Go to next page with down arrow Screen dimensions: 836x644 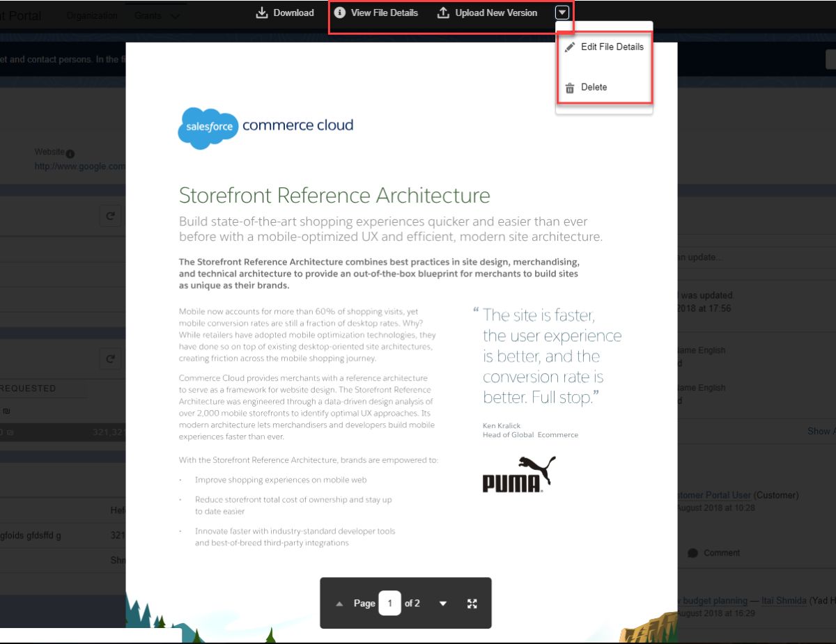pyautogui.click(x=443, y=604)
